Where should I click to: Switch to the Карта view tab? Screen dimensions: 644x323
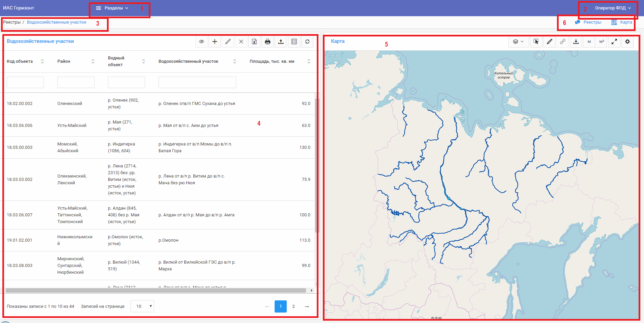[x=622, y=22]
